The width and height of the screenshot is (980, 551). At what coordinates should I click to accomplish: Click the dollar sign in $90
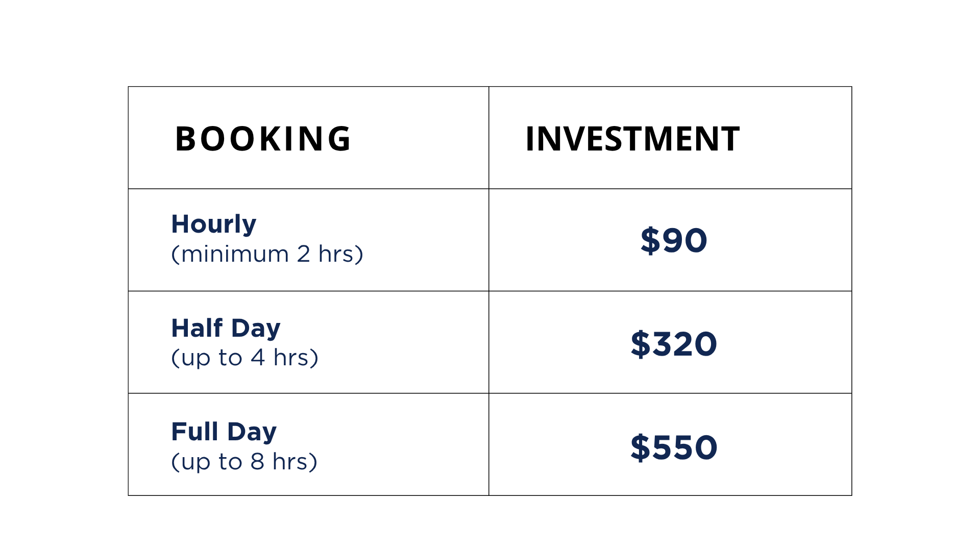(x=650, y=240)
